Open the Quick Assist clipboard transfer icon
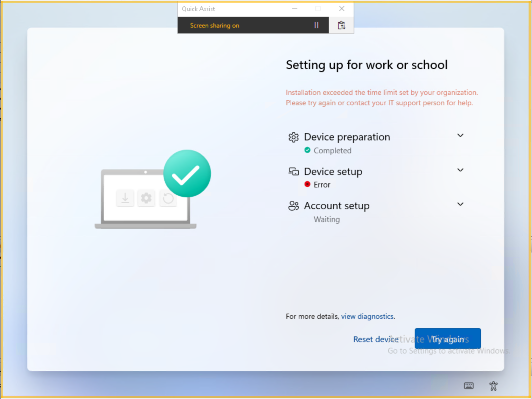 tap(341, 25)
